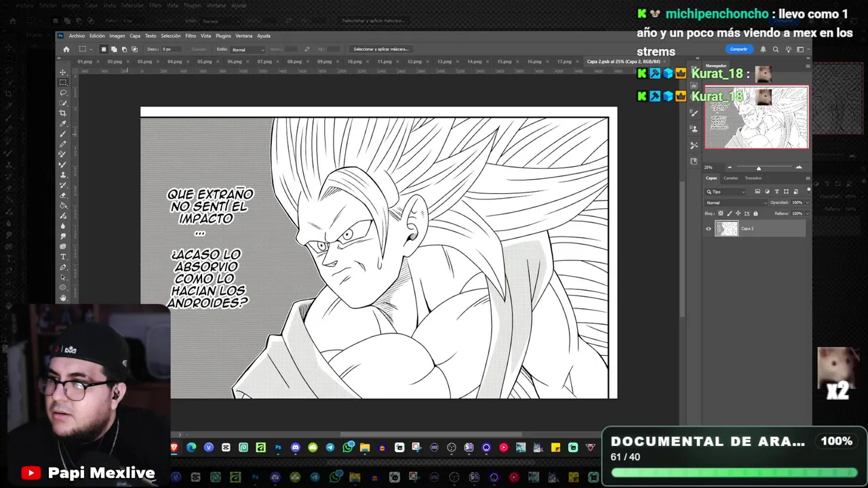868x488 pixels.
Task: Select the Eraser tool
Action: click(63, 195)
